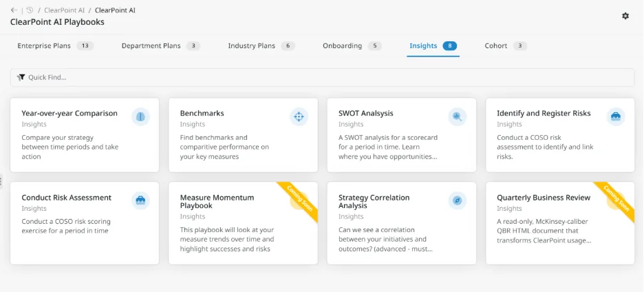Click 'Find benchmarks and comparitive performance' description
This screenshot has width=644, height=292.
click(224, 147)
